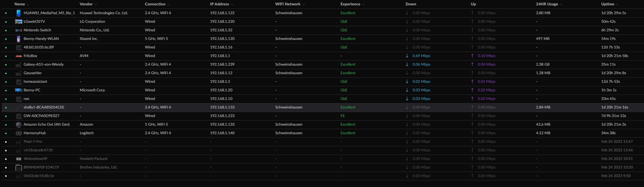Click the LGwebOSTV device icon

18,21
